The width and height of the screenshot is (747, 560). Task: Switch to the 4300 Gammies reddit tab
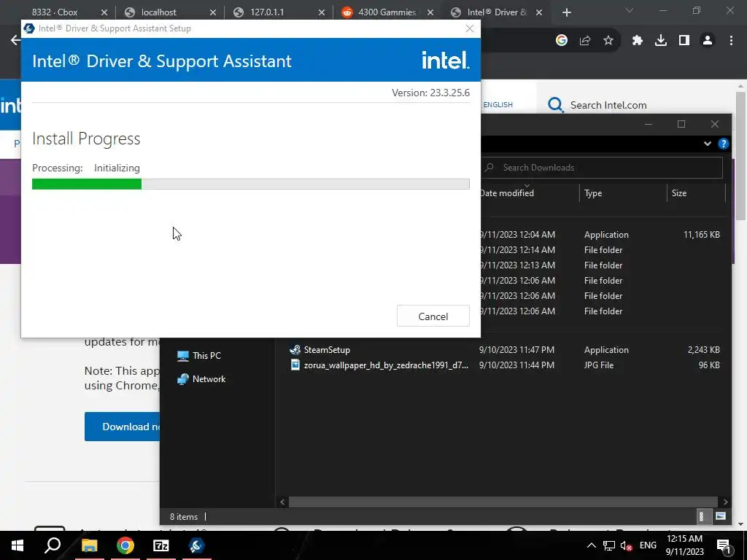[387, 12]
